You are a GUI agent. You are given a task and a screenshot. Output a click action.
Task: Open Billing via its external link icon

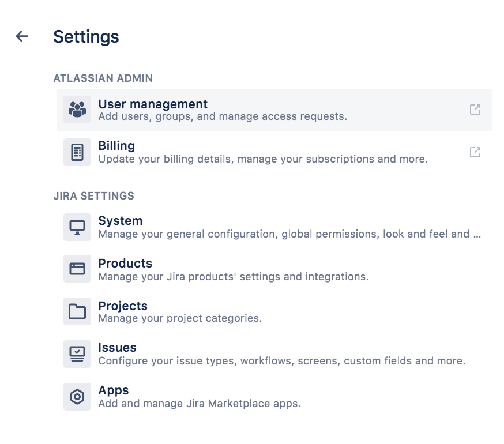[475, 152]
